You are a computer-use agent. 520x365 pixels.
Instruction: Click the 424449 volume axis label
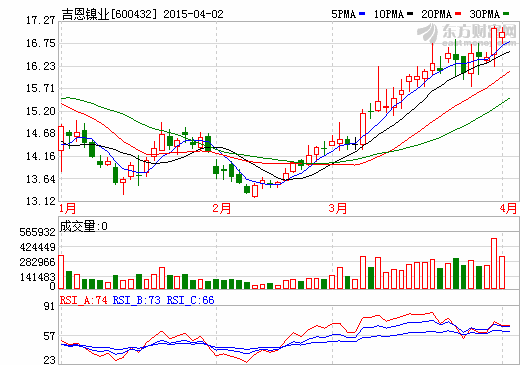[37, 247]
